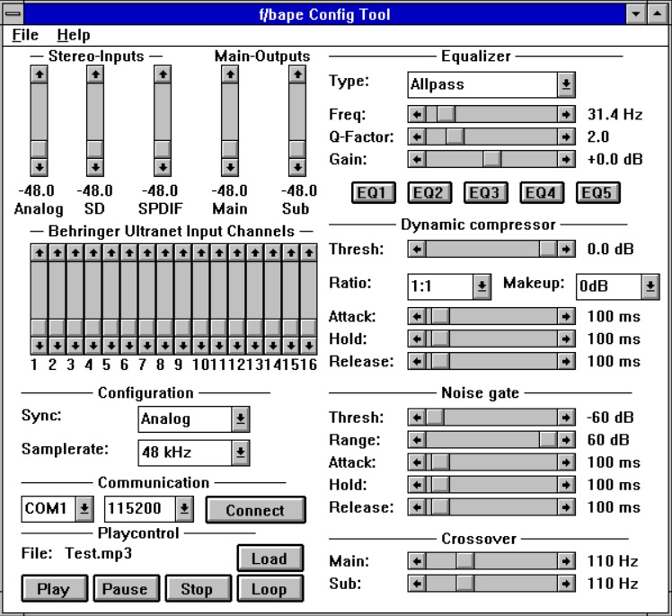This screenshot has width=672, height=616.
Task: Expand the Samplerate 48 kHz dropdown
Action: point(240,453)
